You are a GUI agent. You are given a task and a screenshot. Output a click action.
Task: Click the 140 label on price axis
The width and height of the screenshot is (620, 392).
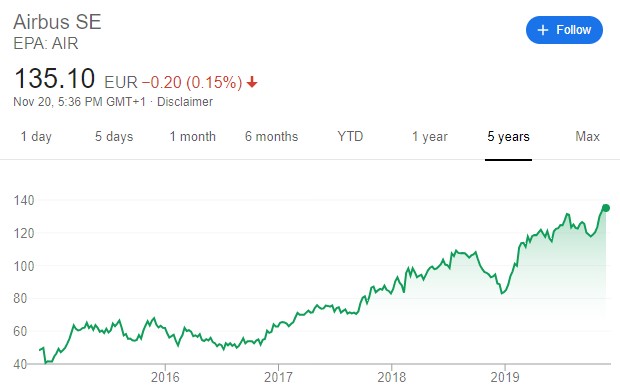[24, 200]
